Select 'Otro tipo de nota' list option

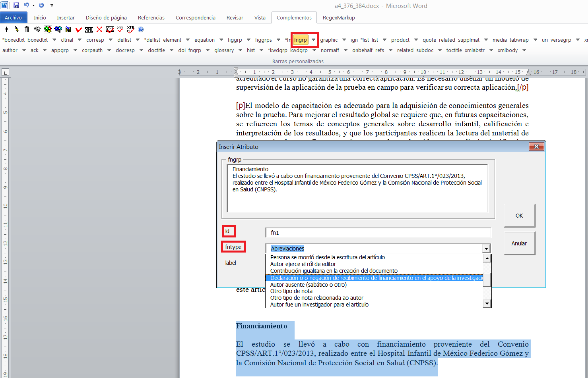291,291
